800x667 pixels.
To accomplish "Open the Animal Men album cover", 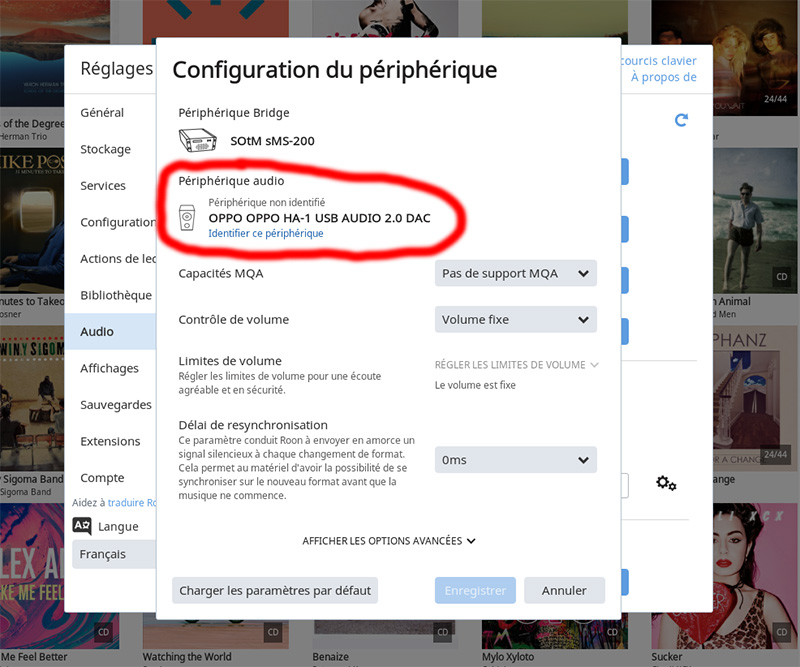I will (x=755, y=220).
